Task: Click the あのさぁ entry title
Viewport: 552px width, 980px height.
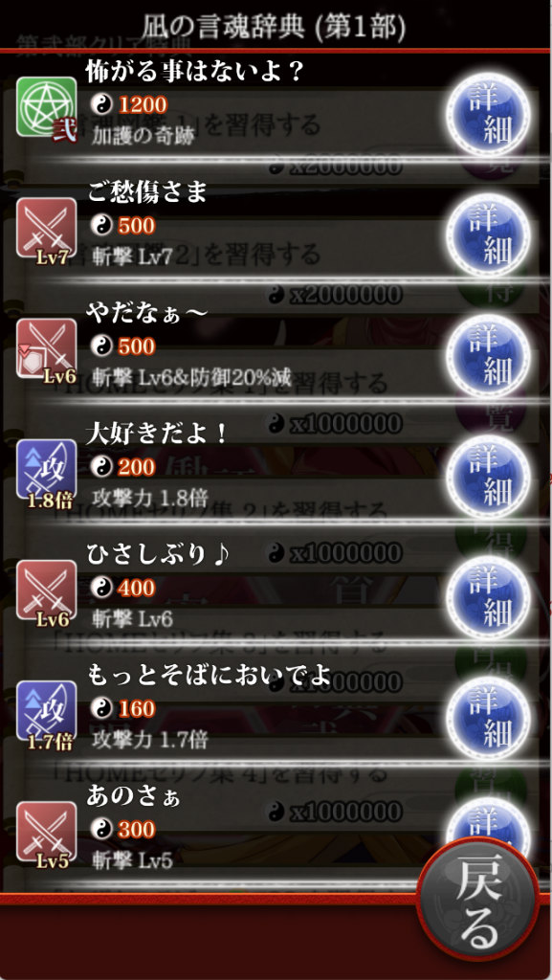Action: (133, 797)
